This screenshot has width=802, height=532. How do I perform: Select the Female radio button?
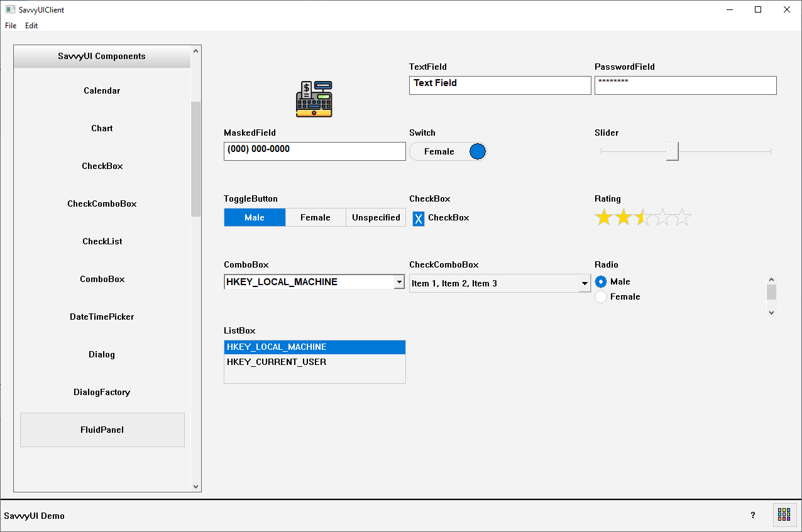601,297
